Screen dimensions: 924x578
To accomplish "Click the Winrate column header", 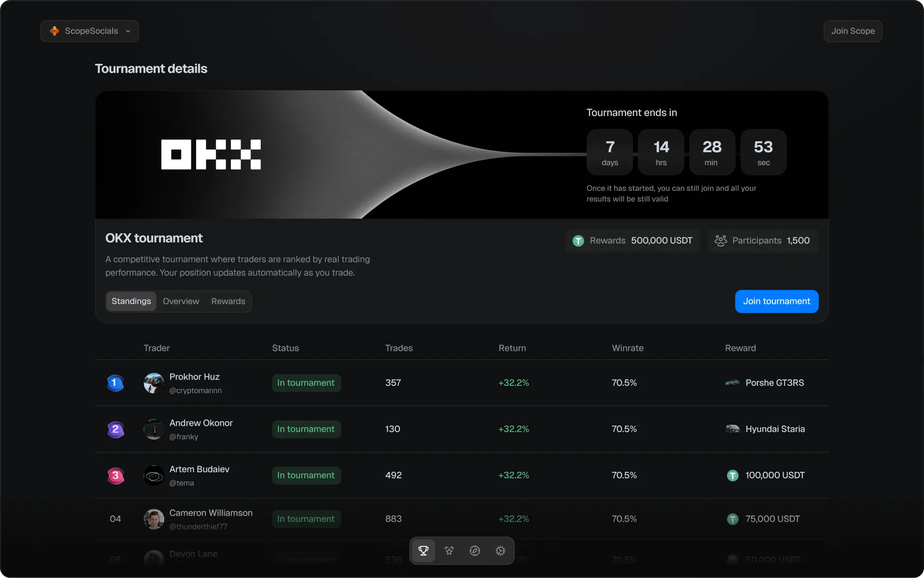I will [x=628, y=348].
